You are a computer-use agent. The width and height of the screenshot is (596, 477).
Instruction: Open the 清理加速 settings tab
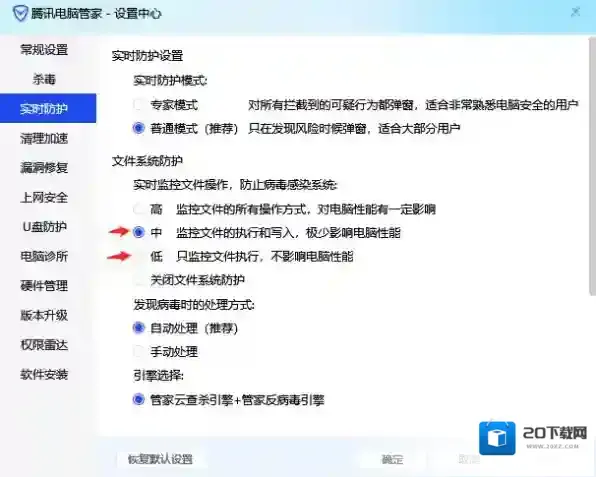(x=44, y=138)
